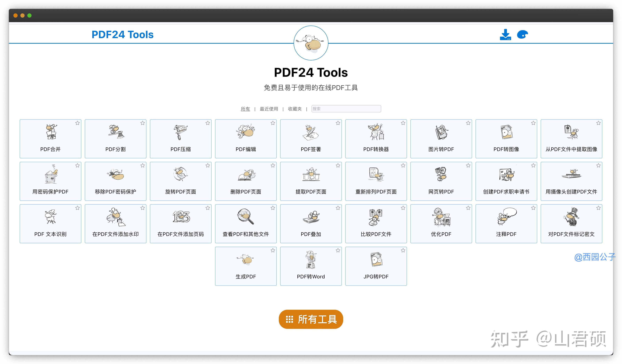Screen dimensions: 622x364
Task: Open the PDF转Word blender icon
Action: pyautogui.click(x=311, y=259)
